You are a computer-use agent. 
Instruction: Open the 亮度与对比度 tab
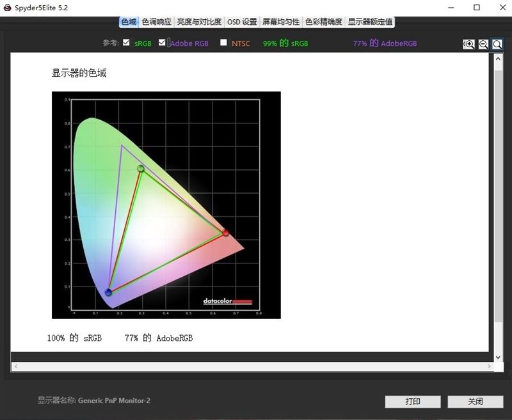pos(199,22)
